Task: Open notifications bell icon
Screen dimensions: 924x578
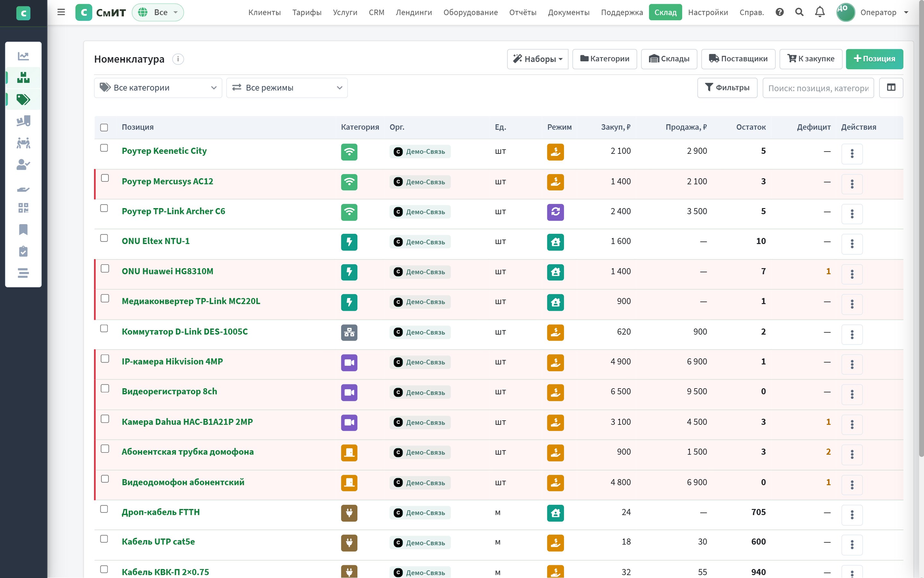Action: coord(820,12)
